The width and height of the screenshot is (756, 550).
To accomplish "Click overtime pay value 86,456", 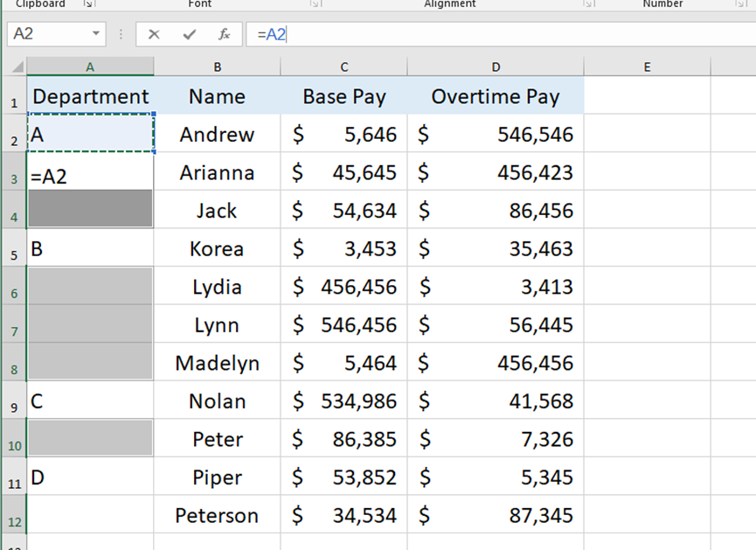I will point(541,211).
